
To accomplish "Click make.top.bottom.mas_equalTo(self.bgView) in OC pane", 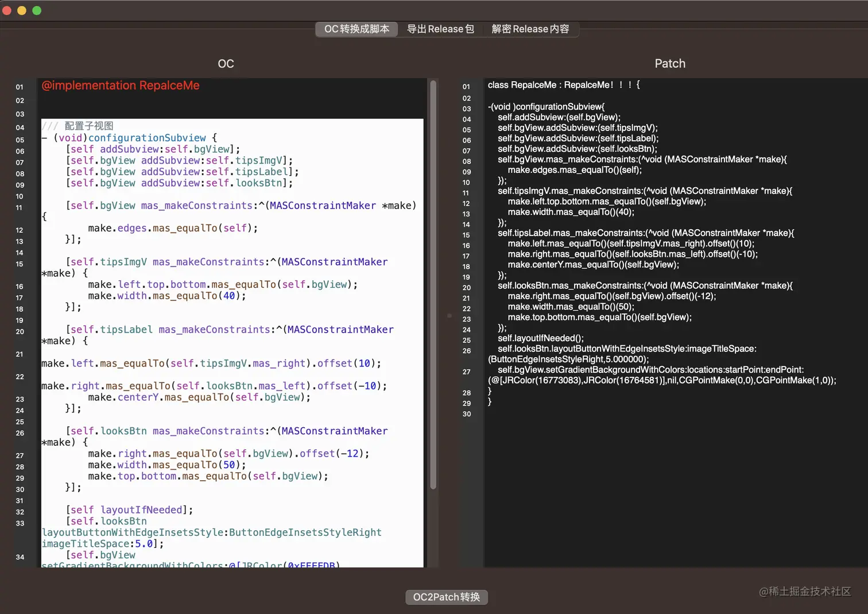I will 208,476.
